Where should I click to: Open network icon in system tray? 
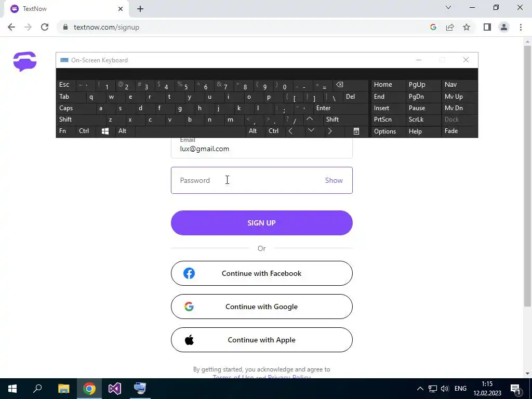[433, 389]
